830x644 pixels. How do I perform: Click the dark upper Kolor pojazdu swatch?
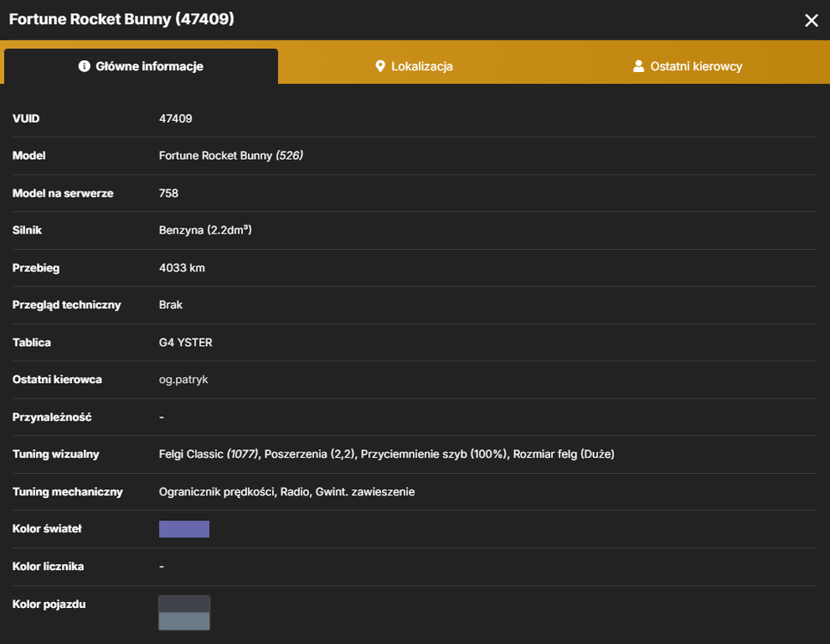[185, 604]
